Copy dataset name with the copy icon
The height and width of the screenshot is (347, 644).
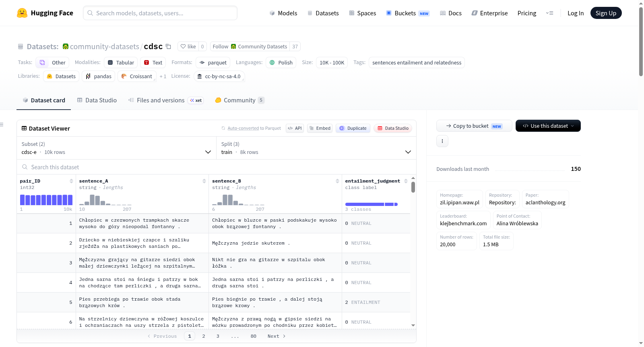coord(169,46)
